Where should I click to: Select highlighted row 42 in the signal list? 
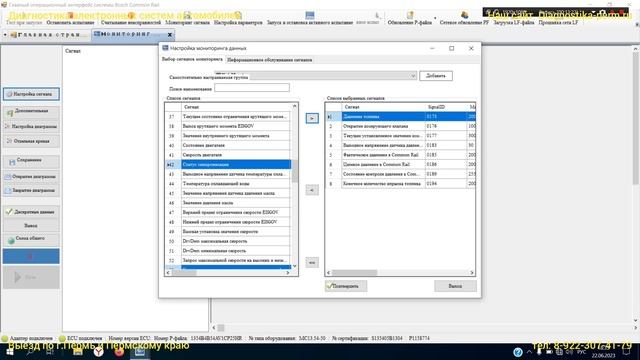tap(228, 164)
